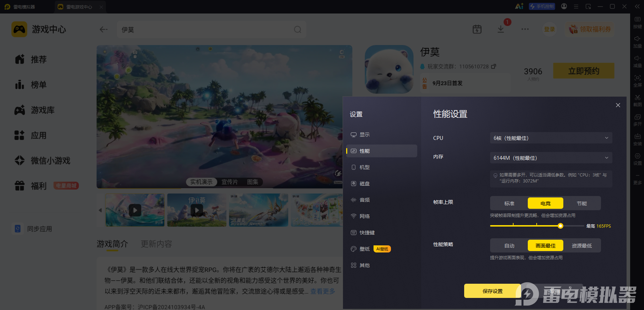Open the calendar reservation icon
644x310 pixels.
(x=477, y=29)
